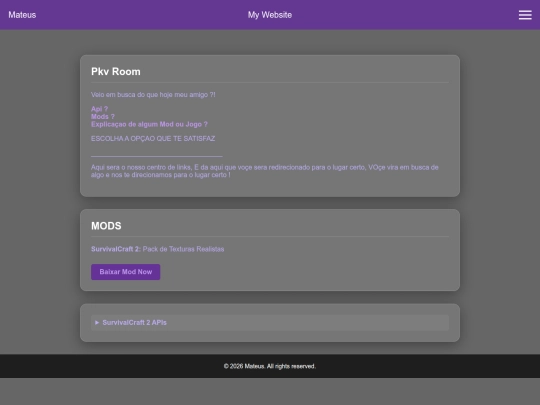Click the My Website title in header
The height and width of the screenshot is (405, 540).
click(270, 15)
